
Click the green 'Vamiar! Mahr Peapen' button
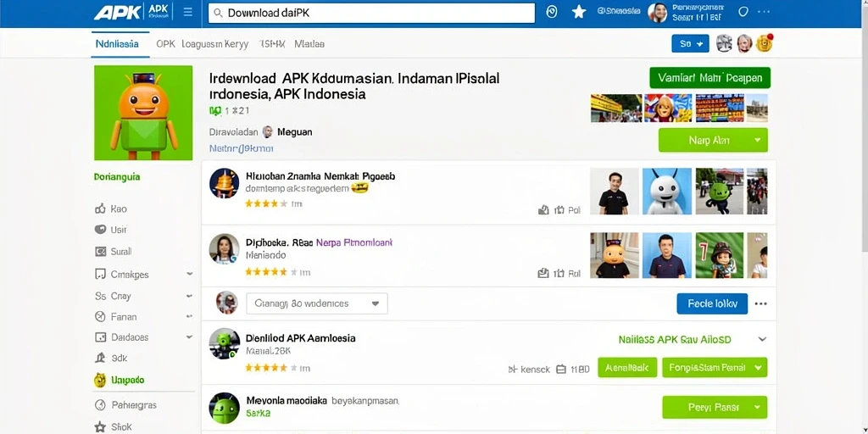pyautogui.click(x=709, y=78)
